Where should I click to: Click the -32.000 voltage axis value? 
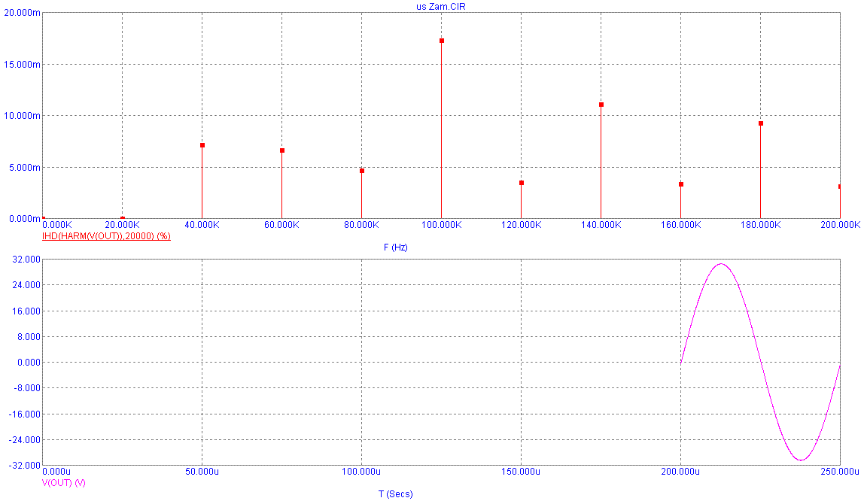[26, 466]
